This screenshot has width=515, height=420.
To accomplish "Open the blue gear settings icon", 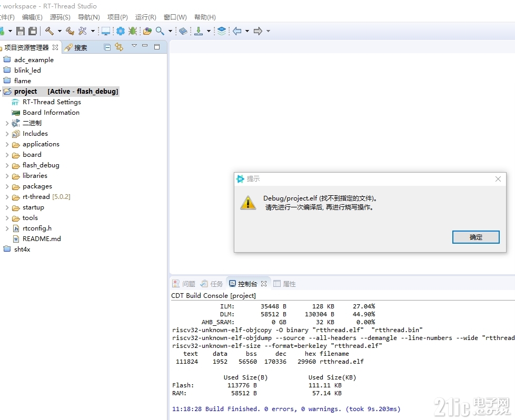I will point(121,31).
